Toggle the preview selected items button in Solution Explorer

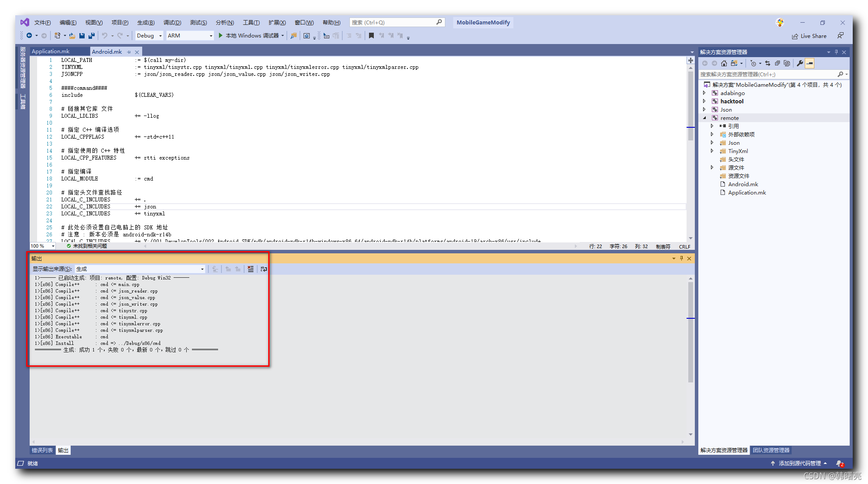(x=810, y=63)
